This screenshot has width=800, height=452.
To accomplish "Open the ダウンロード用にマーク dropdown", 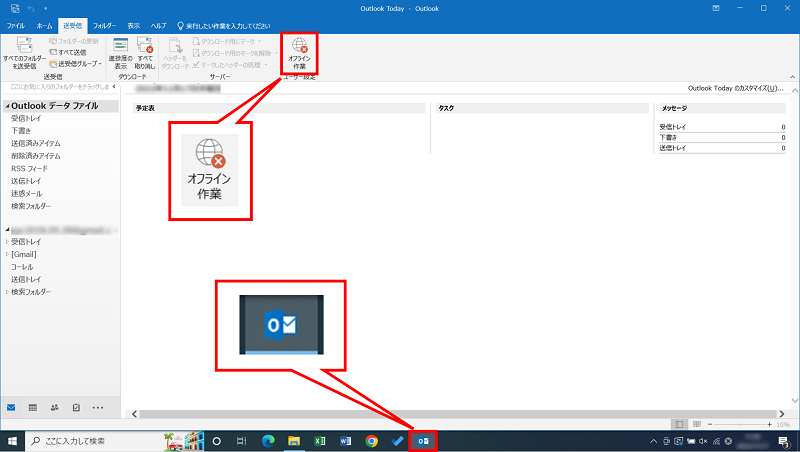I will [x=228, y=41].
